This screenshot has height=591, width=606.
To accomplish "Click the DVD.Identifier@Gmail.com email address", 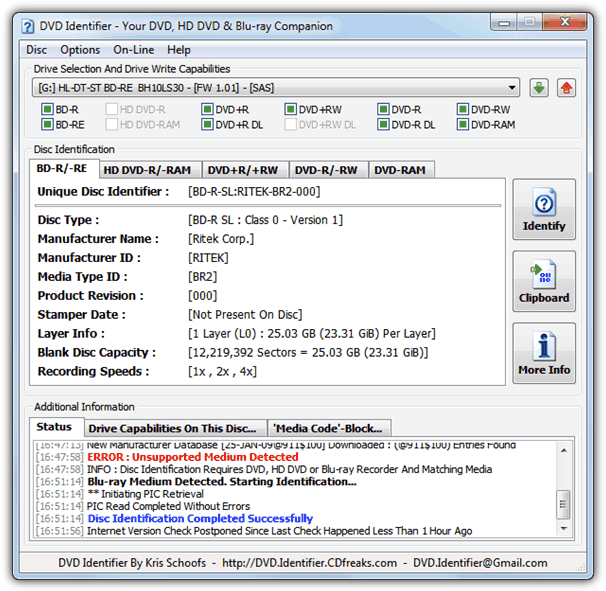I will [480, 563].
